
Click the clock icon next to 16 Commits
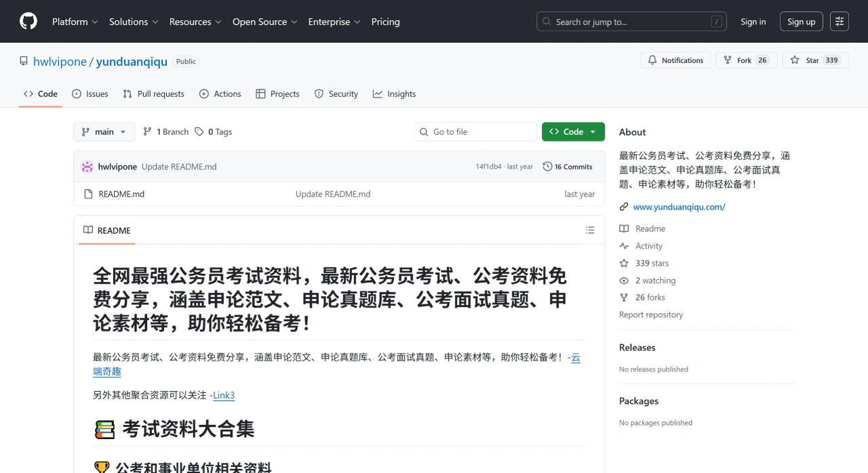point(547,166)
